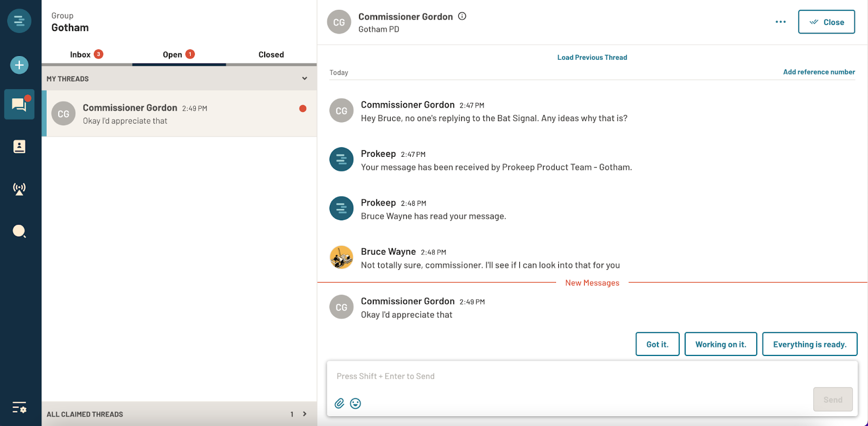Click Bruce Wayne's 'Not totally sure' message

pyautogui.click(x=490, y=265)
